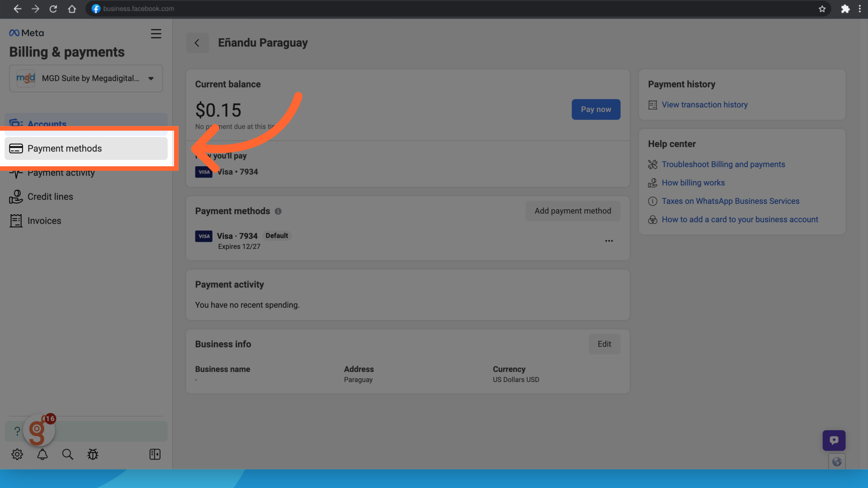Open the purple chat feedback icon
The width and height of the screenshot is (868, 488).
point(834,440)
